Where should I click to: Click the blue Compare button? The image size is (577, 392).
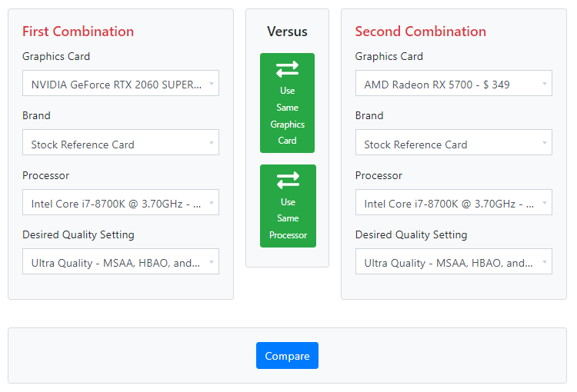(x=287, y=356)
